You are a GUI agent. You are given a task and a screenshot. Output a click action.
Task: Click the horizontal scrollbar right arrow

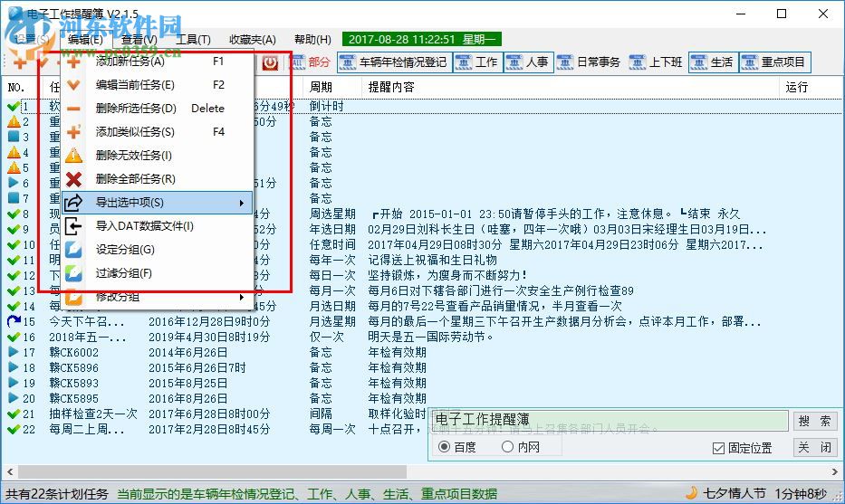[x=835, y=472]
